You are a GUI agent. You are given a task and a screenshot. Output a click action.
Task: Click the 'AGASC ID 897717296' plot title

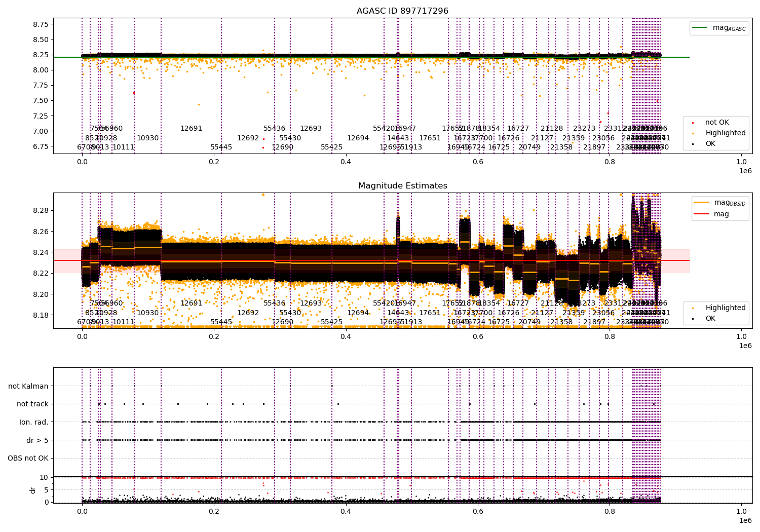(x=402, y=11)
